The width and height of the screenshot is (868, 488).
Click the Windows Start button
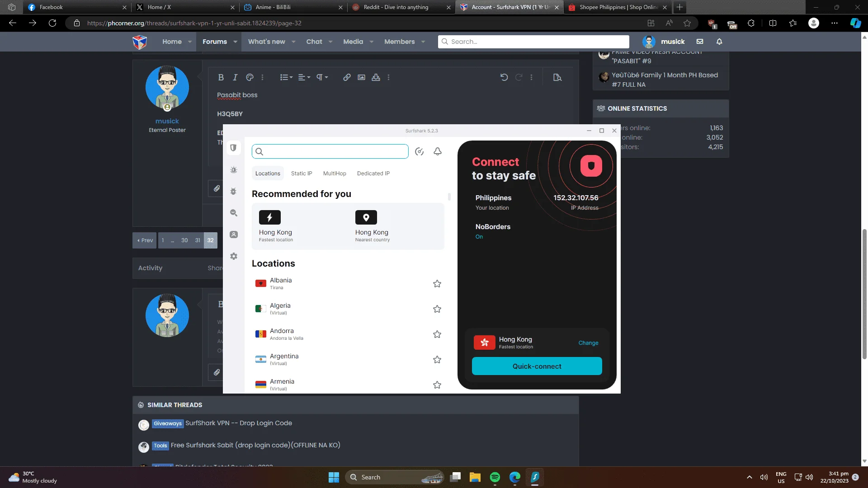click(334, 477)
